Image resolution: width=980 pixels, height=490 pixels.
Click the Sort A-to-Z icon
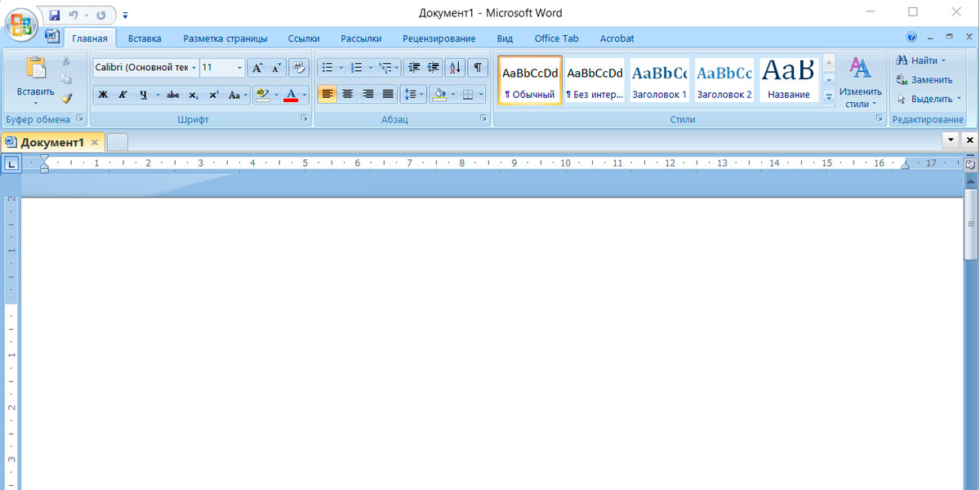click(x=456, y=68)
